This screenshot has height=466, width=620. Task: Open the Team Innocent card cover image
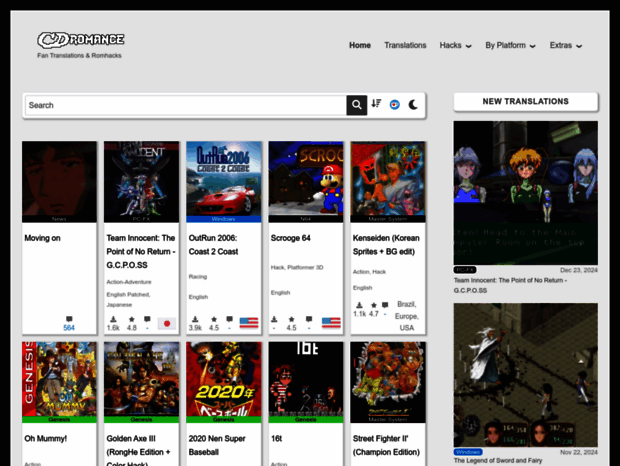click(142, 181)
